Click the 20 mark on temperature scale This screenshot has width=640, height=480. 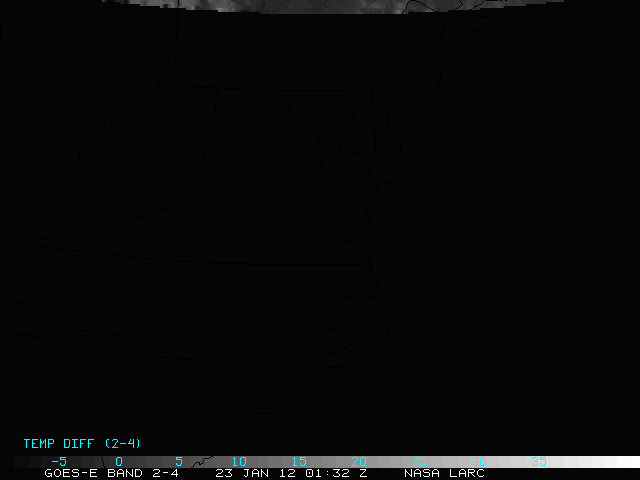[x=359, y=462]
